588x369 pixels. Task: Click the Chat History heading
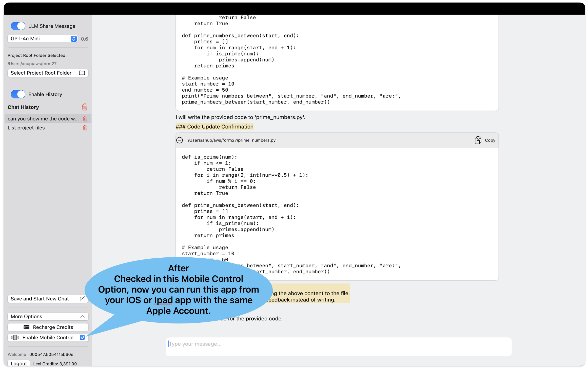(x=23, y=107)
